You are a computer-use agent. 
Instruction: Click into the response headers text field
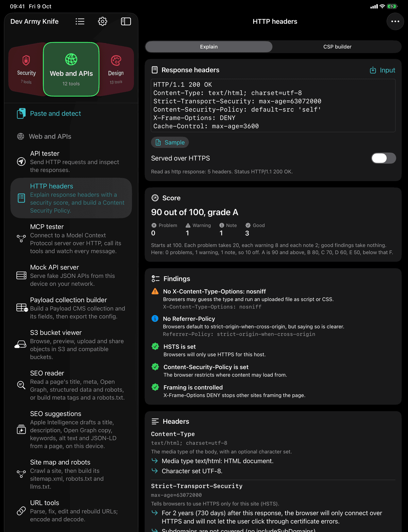coord(273,106)
